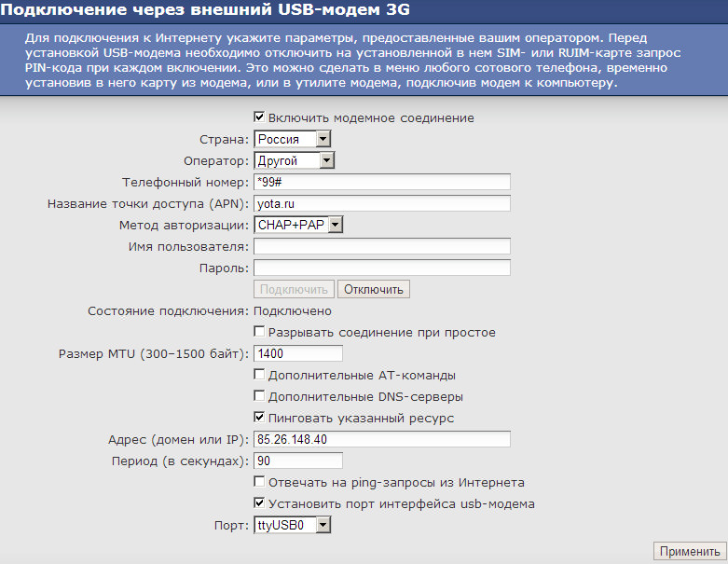
Task: Open the 'Страна' dropdown showing Россия
Action: click(x=293, y=139)
